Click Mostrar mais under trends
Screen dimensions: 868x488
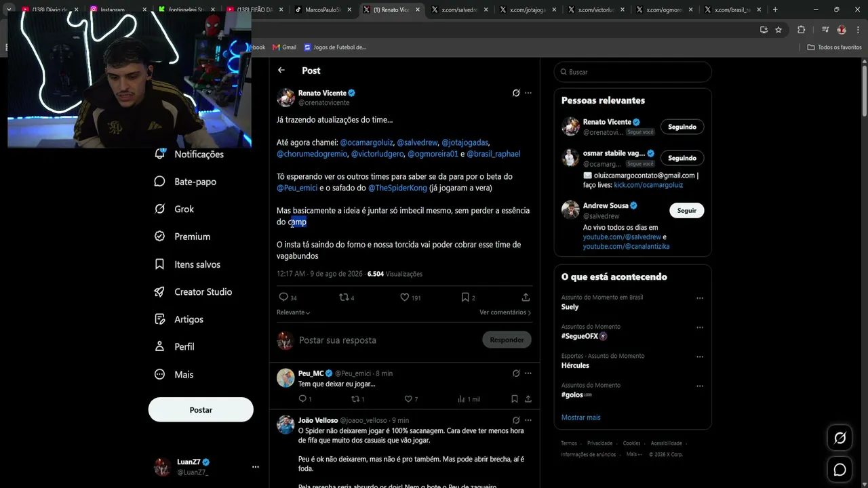coord(581,418)
